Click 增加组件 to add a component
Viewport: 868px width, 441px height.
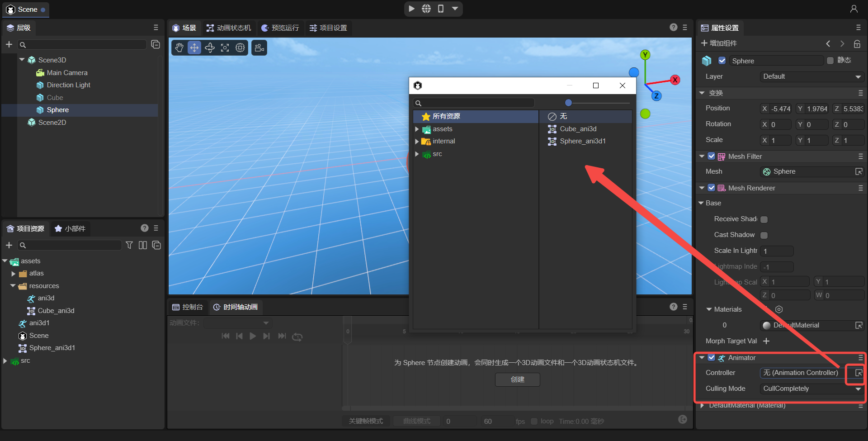pyautogui.click(x=719, y=43)
